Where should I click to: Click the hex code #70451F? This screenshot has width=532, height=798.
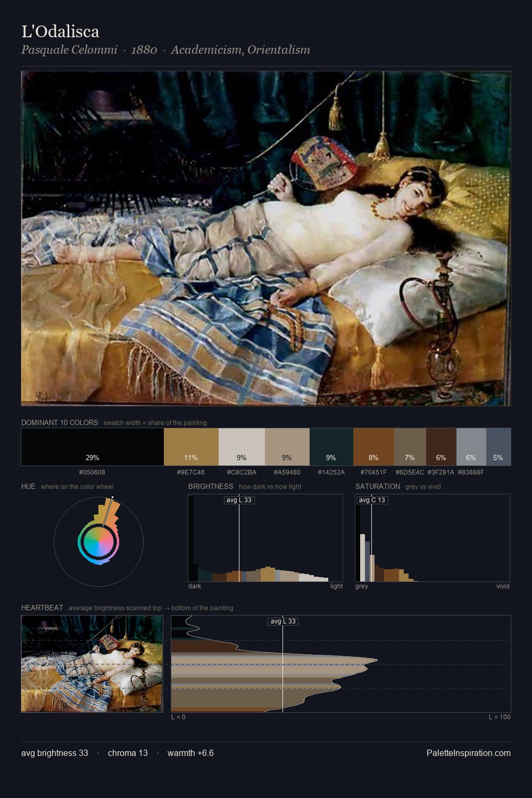tap(373, 472)
